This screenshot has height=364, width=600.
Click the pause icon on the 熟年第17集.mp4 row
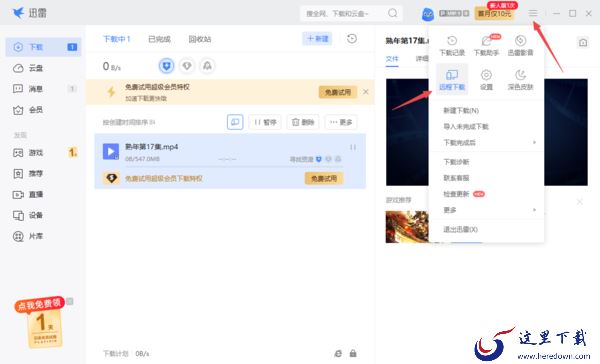(x=353, y=147)
